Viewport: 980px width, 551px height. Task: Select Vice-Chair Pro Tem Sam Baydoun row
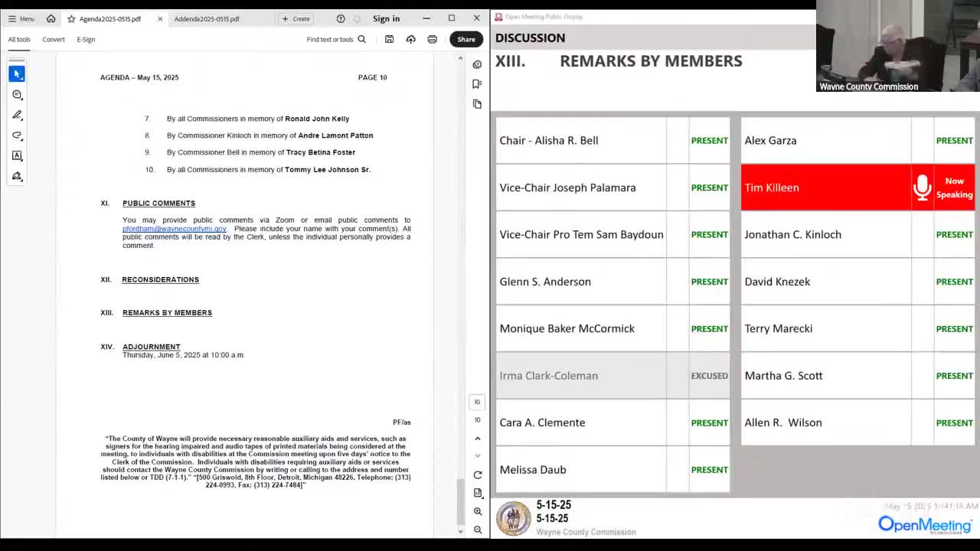click(612, 235)
